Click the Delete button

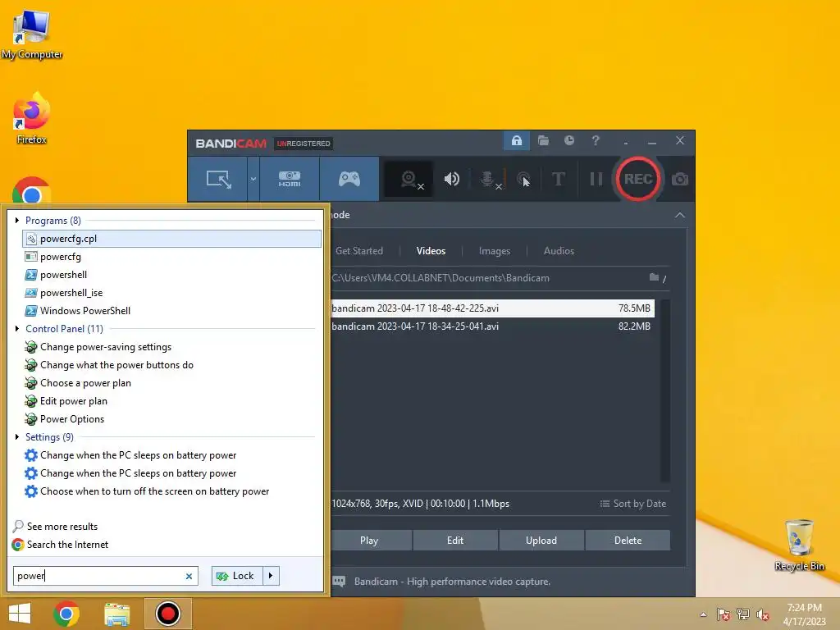coord(628,540)
